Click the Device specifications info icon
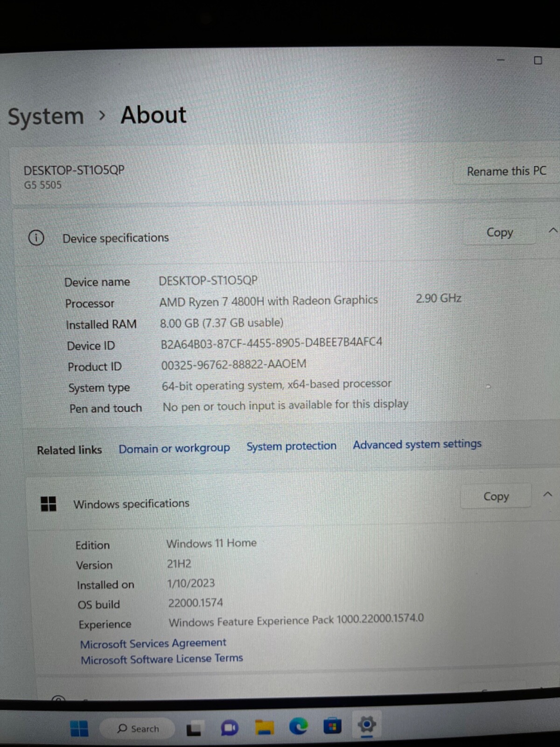Screen dimensions: 560x747 pyautogui.click(x=36, y=238)
